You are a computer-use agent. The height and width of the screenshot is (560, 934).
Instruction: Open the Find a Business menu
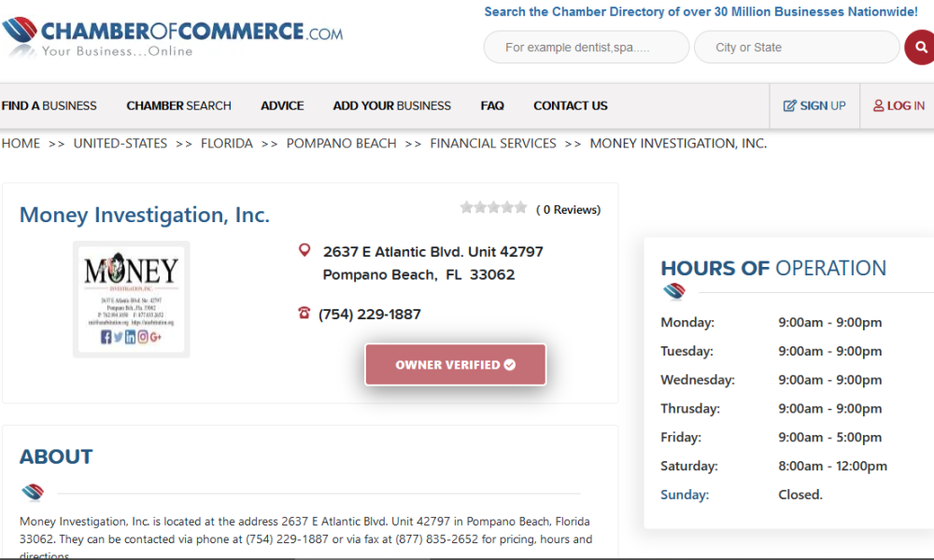(50, 106)
